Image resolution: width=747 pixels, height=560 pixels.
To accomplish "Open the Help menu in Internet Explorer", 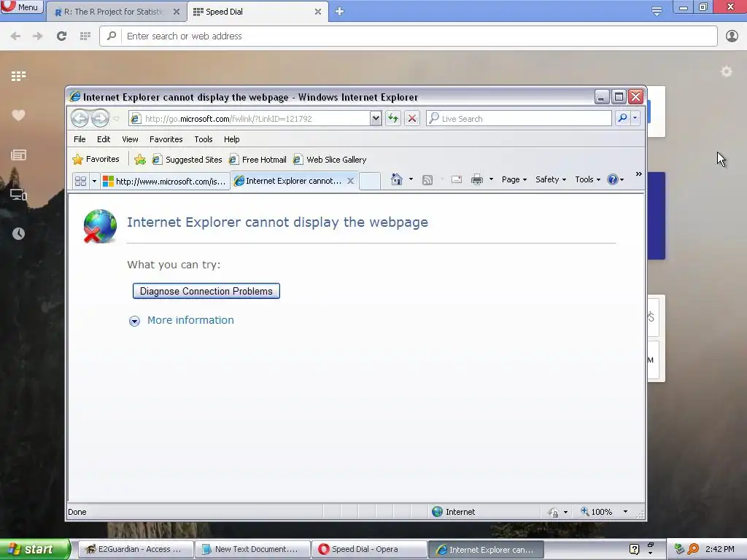I will 231,139.
